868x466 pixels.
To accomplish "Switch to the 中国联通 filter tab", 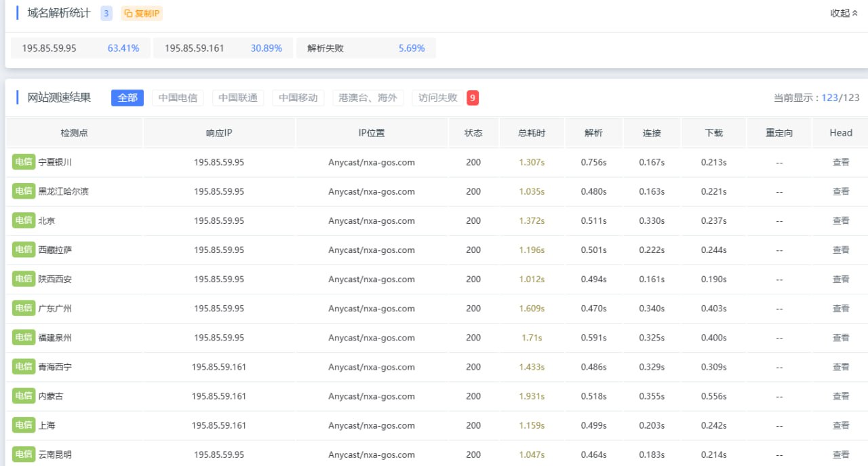I will pos(237,98).
